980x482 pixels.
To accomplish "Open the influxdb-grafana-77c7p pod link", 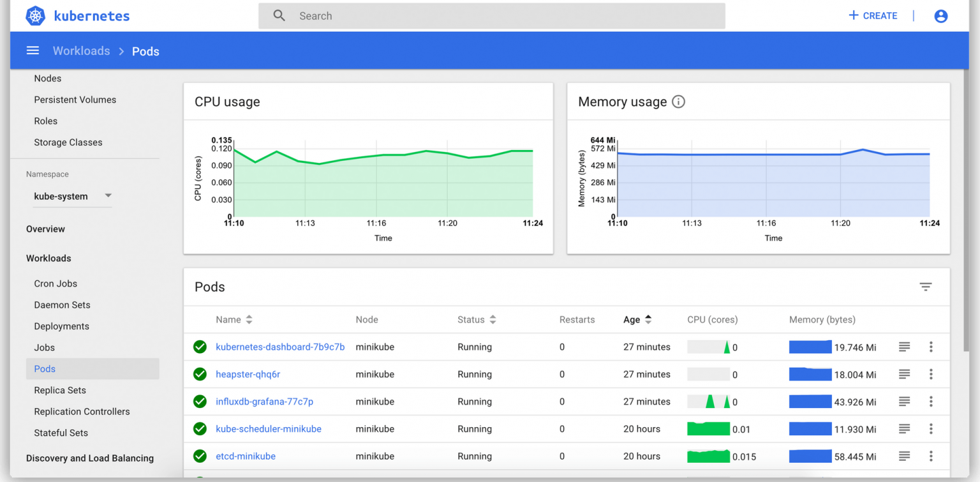I will pyautogui.click(x=264, y=402).
